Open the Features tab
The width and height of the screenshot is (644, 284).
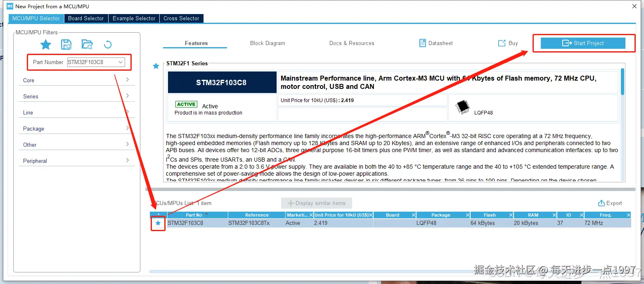tap(196, 43)
